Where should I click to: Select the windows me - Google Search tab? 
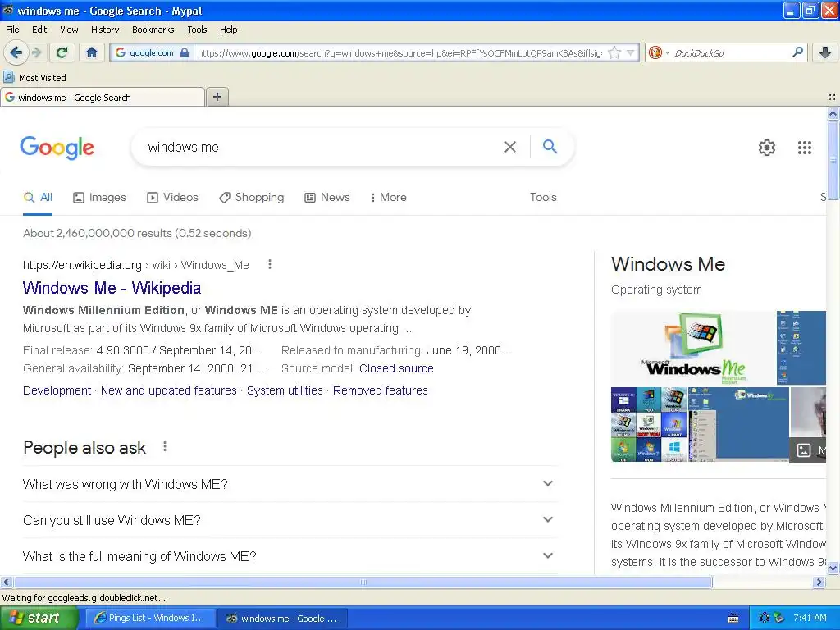pos(103,97)
